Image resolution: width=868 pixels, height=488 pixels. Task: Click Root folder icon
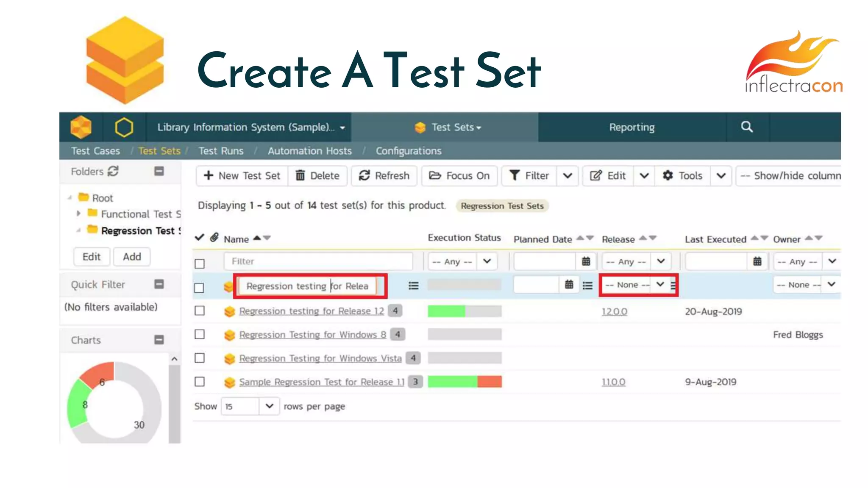coord(83,197)
